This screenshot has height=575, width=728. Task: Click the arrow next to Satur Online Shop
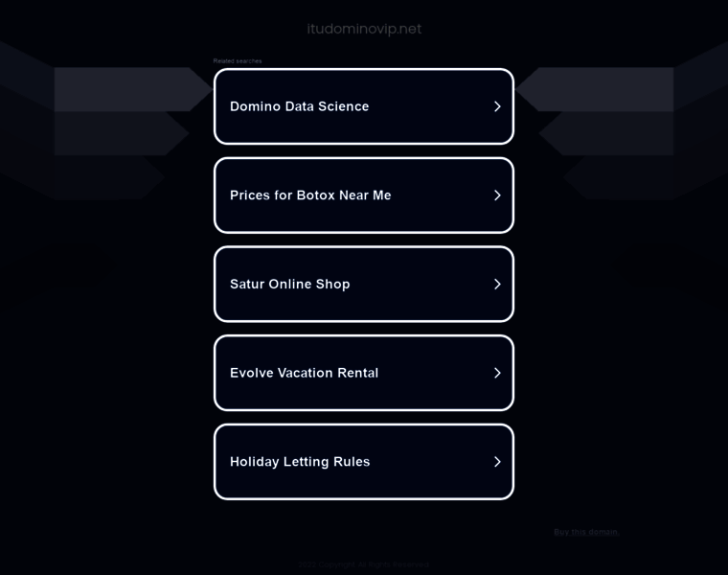(x=497, y=284)
